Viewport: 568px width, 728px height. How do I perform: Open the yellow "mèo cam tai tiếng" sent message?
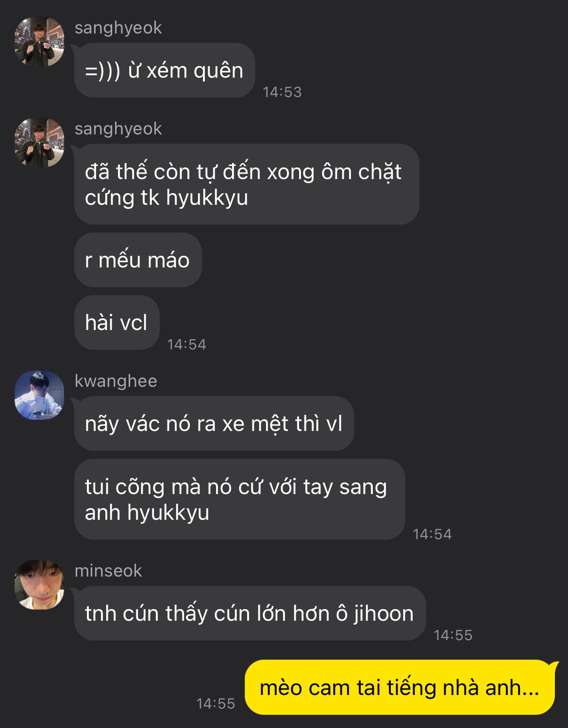pos(400,687)
